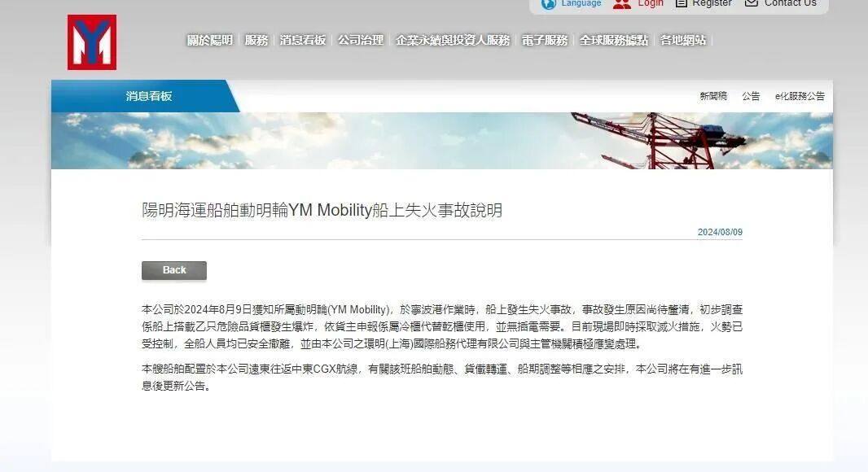Open the 全球服務據點 menu
868x472 pixels.
614,40
